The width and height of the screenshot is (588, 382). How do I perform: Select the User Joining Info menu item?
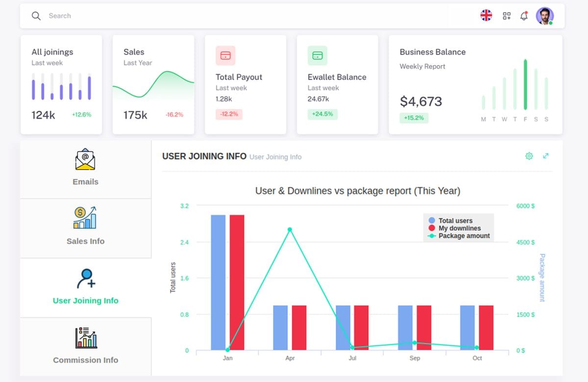[85, 300]
